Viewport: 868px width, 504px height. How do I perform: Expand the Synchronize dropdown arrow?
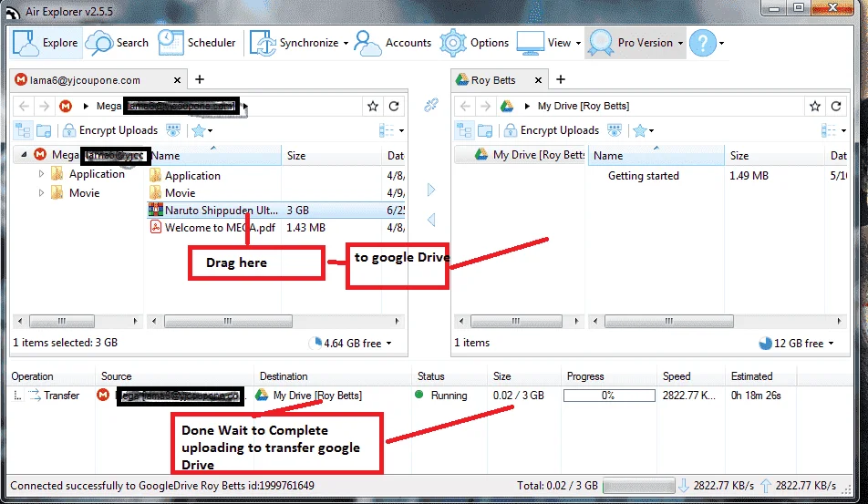click(346, 43)
